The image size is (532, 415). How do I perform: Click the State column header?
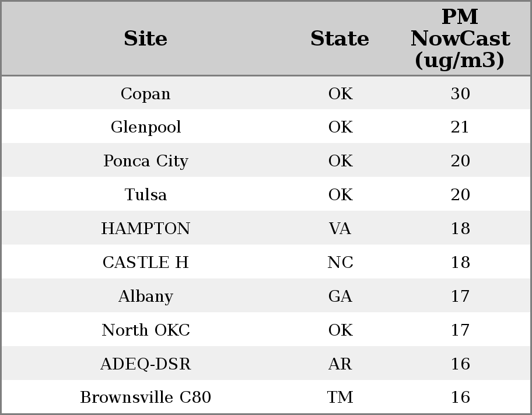point(339,39)
